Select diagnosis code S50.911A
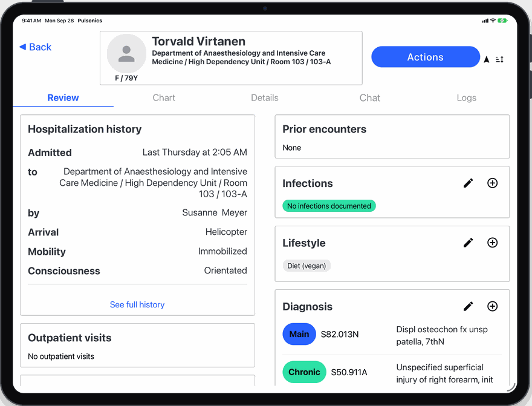The image size is (532, 406). pos(349,372)
